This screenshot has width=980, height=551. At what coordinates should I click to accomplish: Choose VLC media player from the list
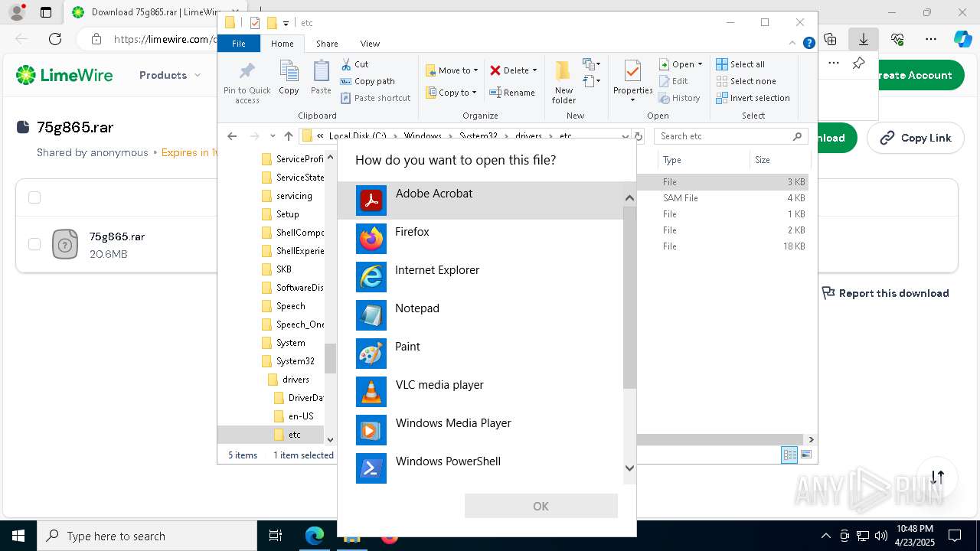pyautogui.click(x=480, y=392)
